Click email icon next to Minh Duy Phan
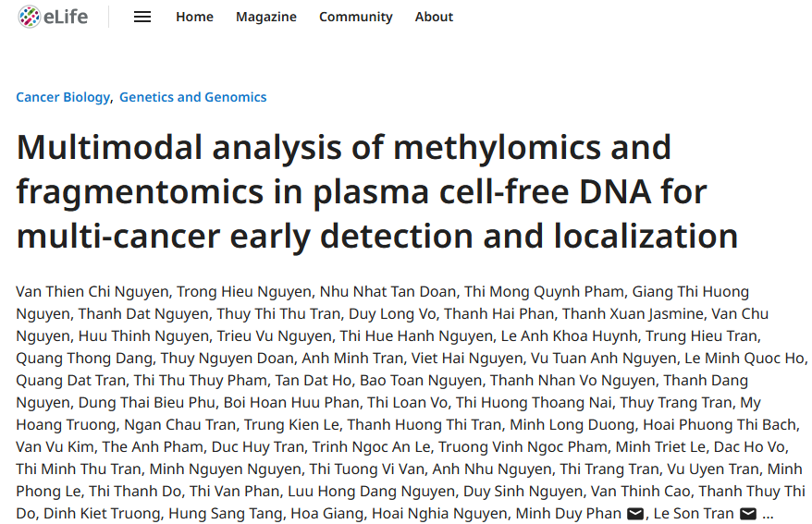812x524 pixels. [635, 514]
